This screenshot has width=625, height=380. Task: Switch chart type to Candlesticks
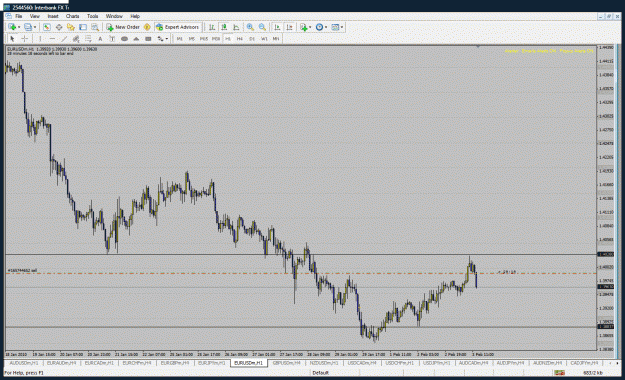224,27
